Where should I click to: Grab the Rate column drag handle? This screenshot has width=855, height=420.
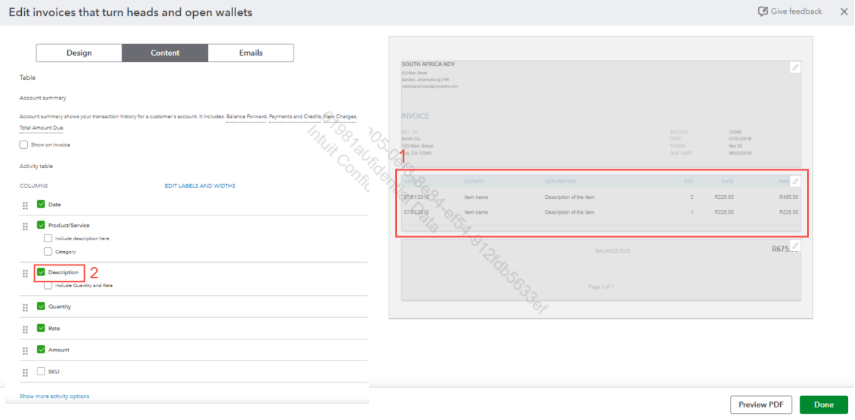tap(25, 329)
